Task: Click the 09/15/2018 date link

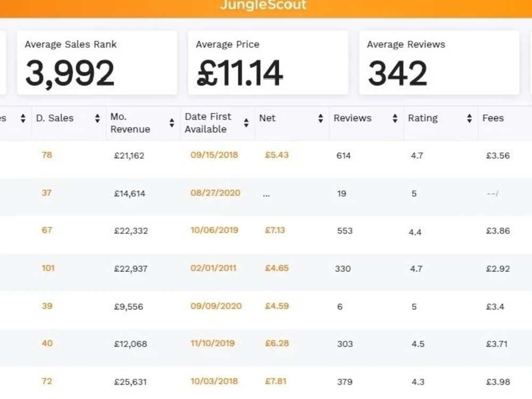Action: coord(214,155)
